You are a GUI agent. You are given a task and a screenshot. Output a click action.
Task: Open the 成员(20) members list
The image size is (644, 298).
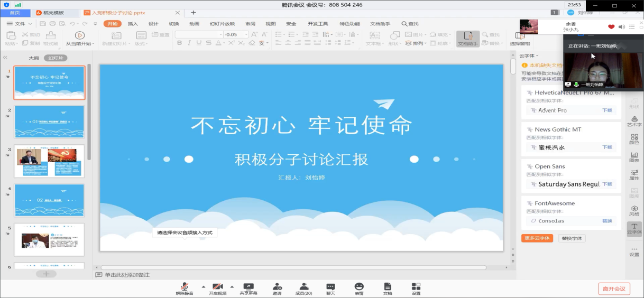[303, 288]
